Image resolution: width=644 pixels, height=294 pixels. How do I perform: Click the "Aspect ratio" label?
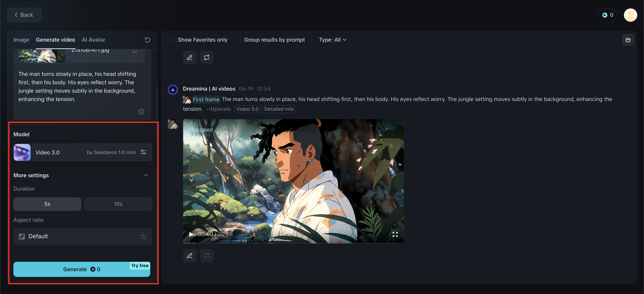(x=29, y=220)
